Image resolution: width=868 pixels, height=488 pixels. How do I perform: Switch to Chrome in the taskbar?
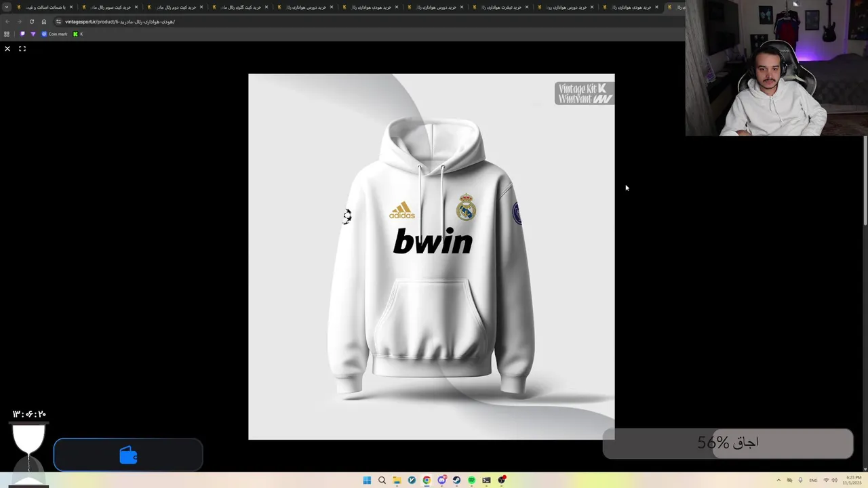coord(427,480)
